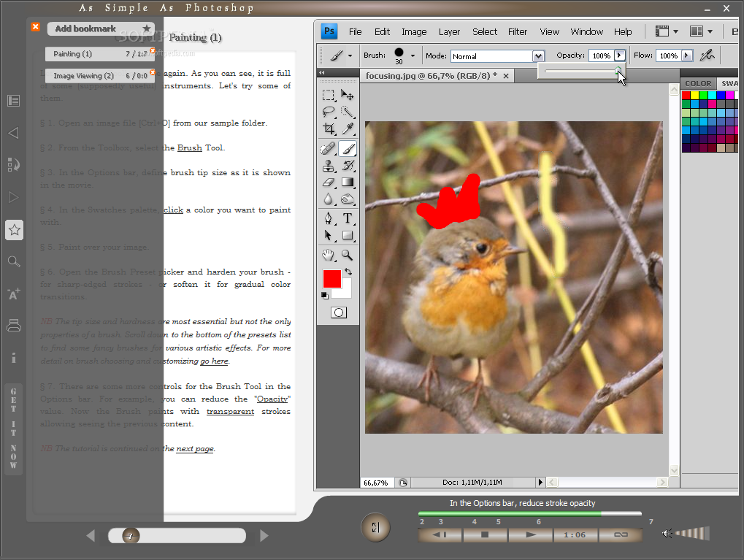Play the tutorial movie
This screenshot has height=560, width=744.
(x=531, y=535)
